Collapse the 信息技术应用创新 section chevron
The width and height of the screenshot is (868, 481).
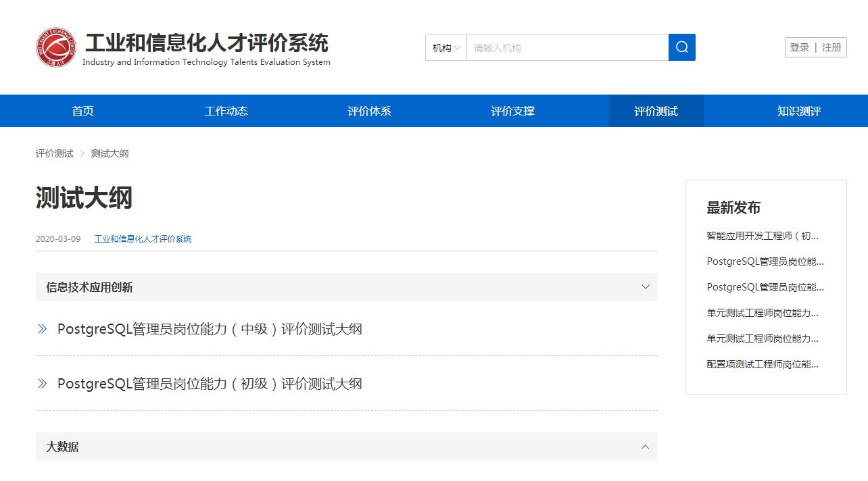coord(646,287)
